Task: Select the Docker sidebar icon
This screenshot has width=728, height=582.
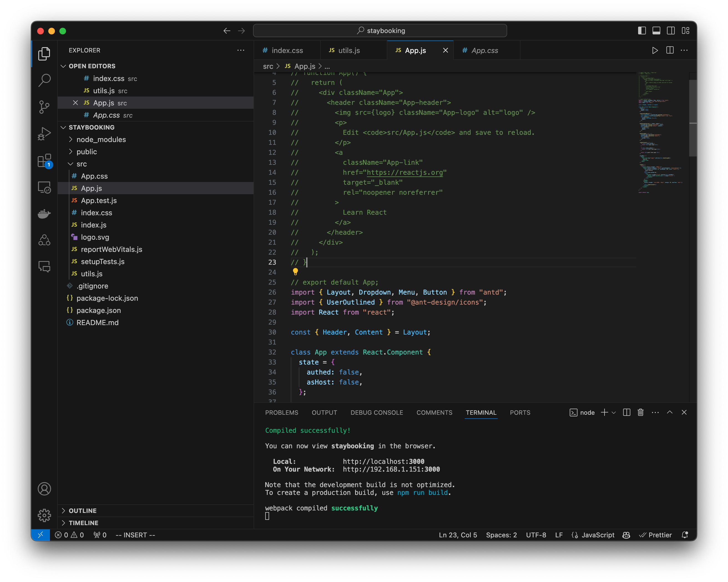Action: click(x=44, y=214)
